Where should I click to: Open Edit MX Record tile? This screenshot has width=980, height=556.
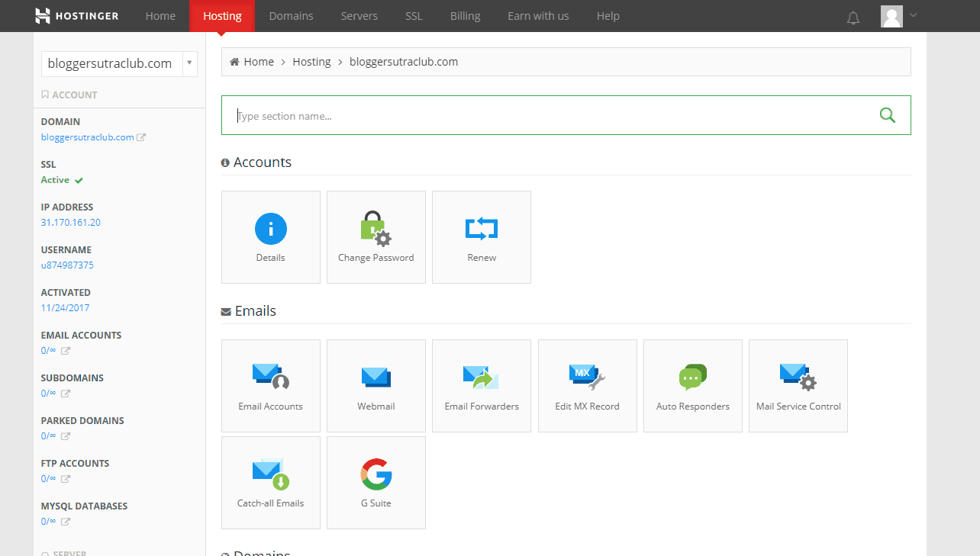point(588,386)
